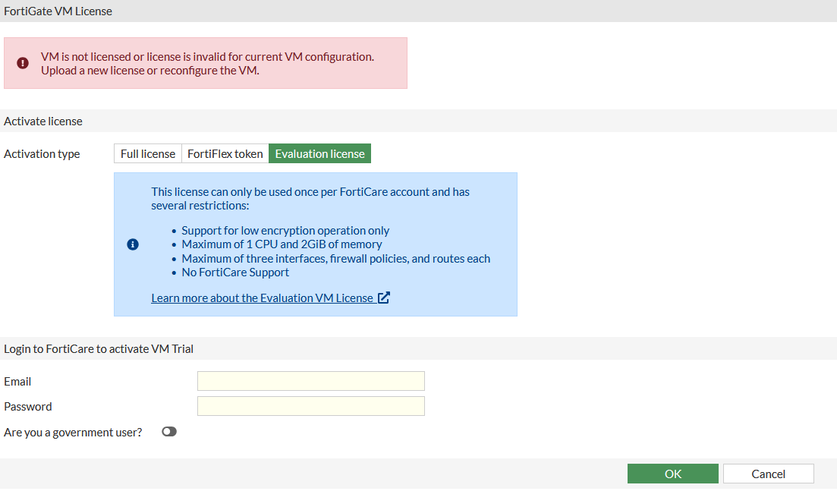Click the blue information icon
This screenshot has width=837, height=504.
click(133, 245)
